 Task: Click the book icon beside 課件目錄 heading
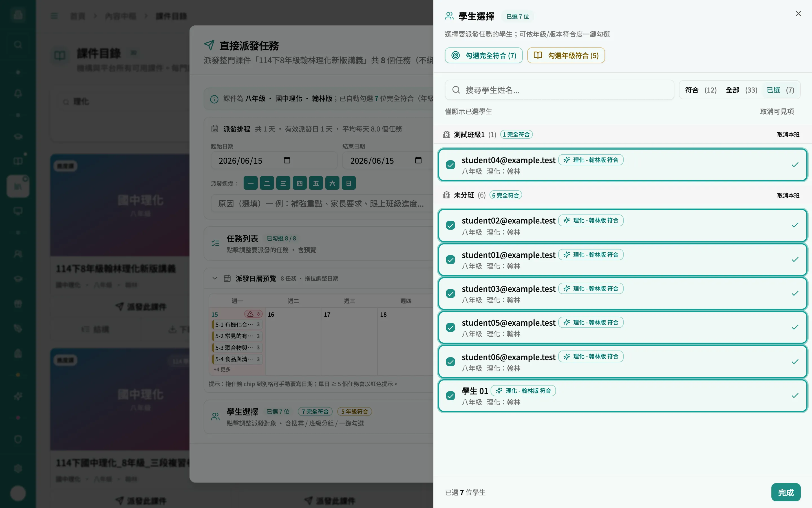click(60, 55)
